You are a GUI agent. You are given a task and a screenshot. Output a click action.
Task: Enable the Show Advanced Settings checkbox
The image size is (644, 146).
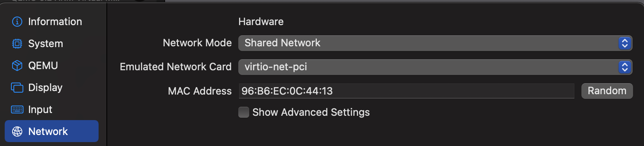tap(244, 113)
